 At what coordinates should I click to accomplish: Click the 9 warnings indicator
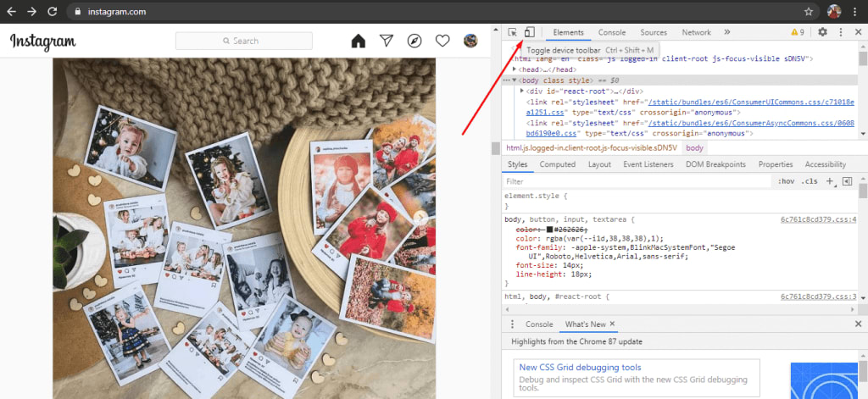[798, 33]
